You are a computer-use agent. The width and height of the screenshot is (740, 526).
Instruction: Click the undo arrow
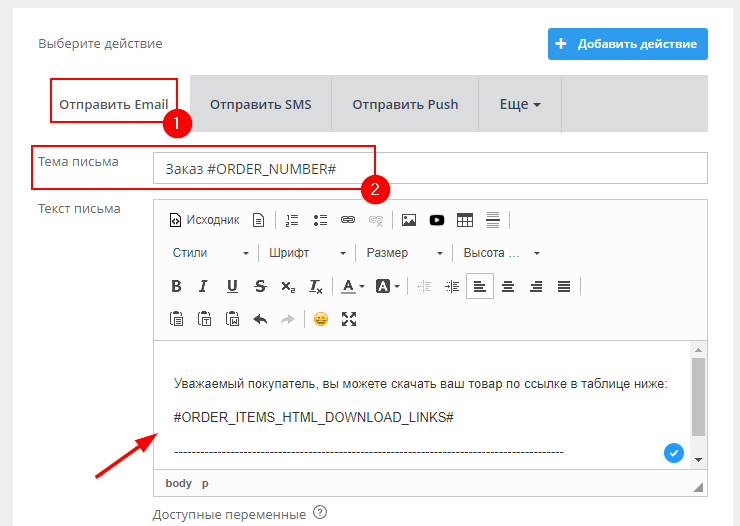[x=260, y=319]
